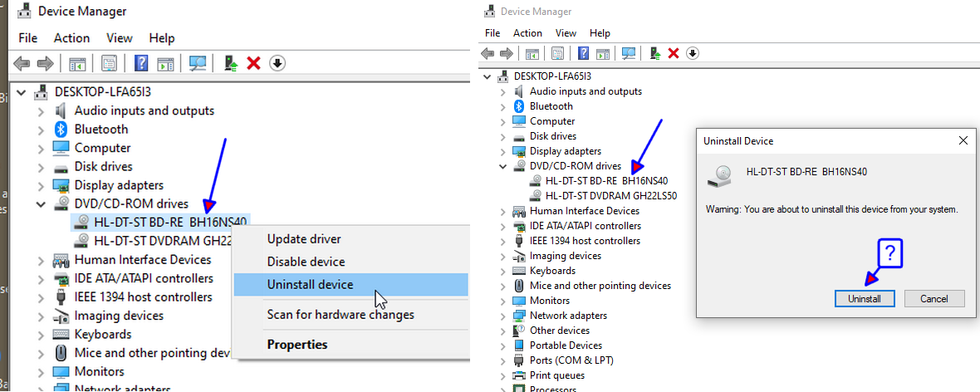Image resolution: width=980 pixels, height=392 pixels.
Task: Expand the Other devices category
Action: pos(502,331)
